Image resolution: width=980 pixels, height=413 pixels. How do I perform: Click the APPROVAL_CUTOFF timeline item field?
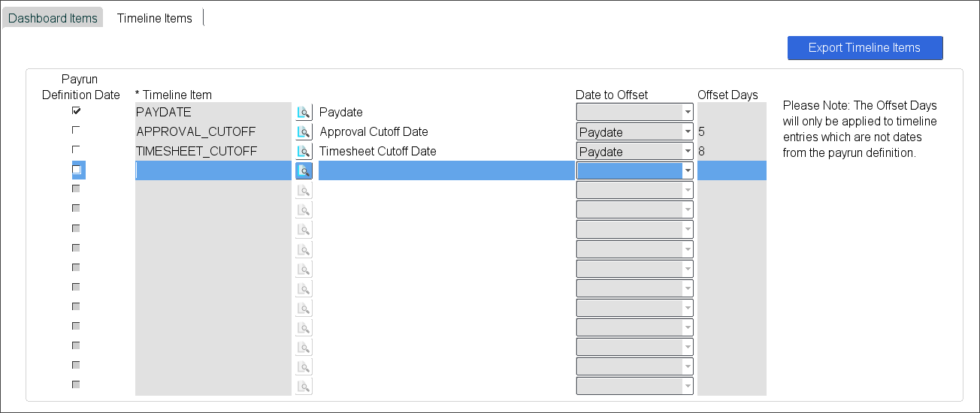(213, 132)
